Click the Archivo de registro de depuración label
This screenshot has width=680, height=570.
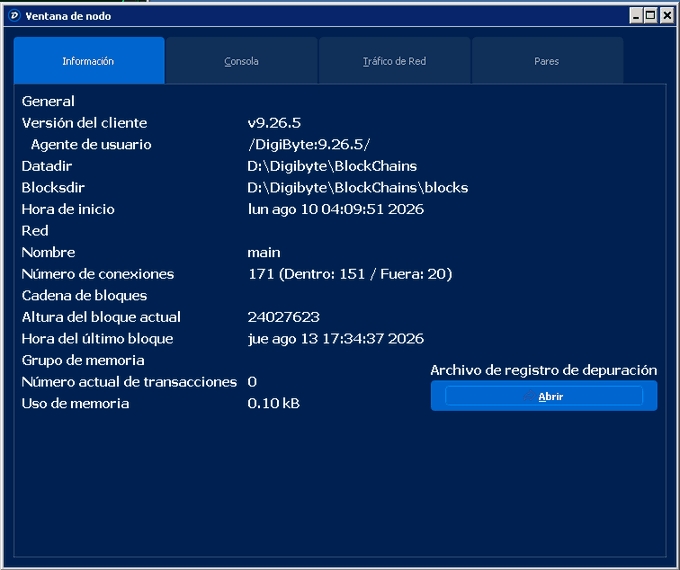[544, 370]
